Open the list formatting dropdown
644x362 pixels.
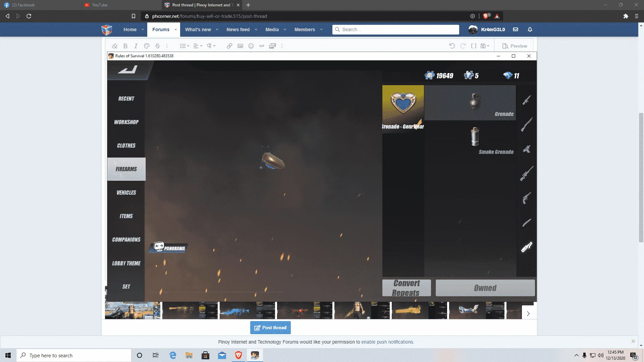point(184,46)
